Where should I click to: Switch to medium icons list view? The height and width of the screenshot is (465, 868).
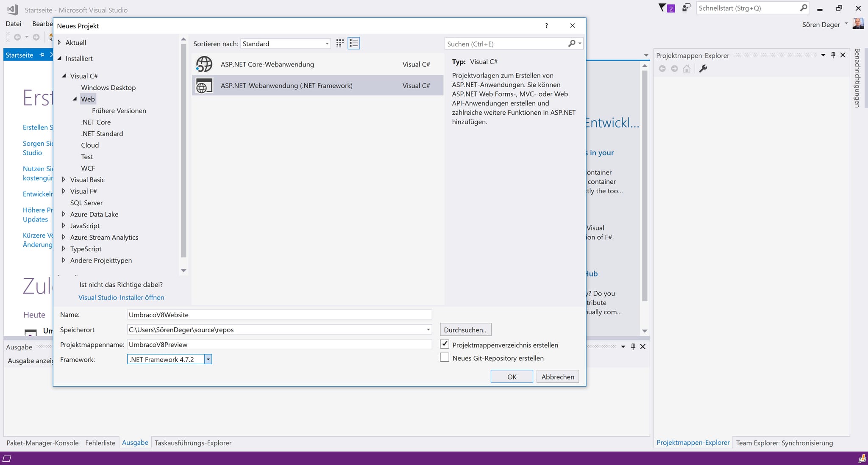tap(353, 43)
